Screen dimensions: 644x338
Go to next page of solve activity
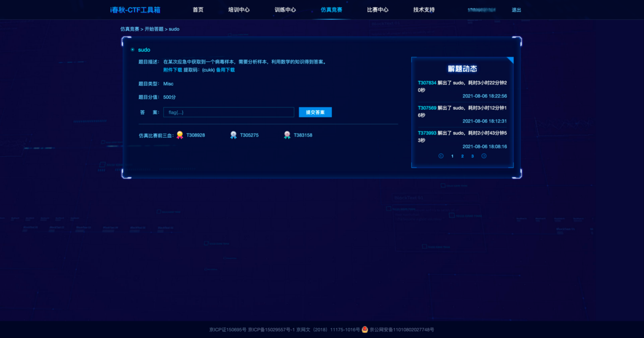point(484,156)
